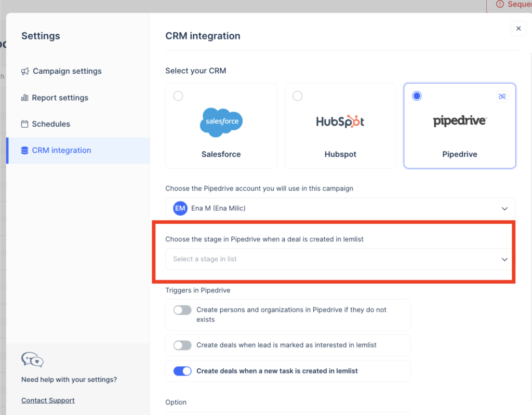532x415 pixels.
Task: Click the chat bubbles help icon
Action: pyautogui.click(x=32, y=359)
